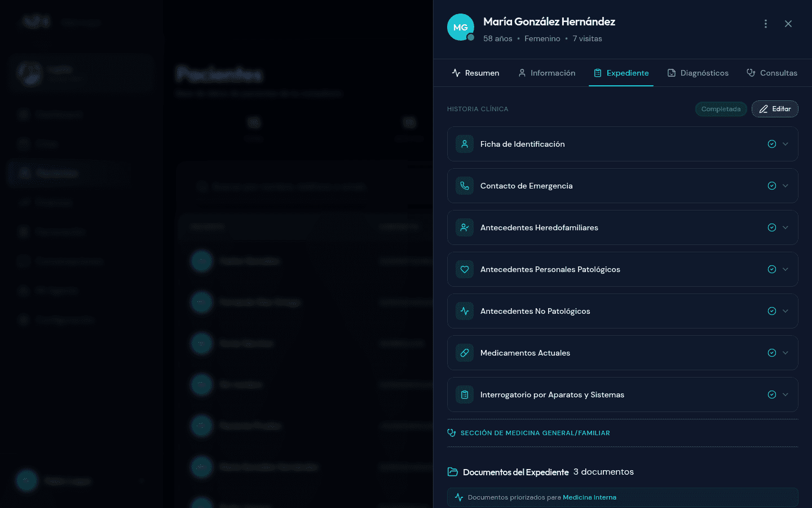This screenshot has height=508, width=812.
Task: Click the completed checkmark on Medicamentos Actuales
Action: click(771, 353)
